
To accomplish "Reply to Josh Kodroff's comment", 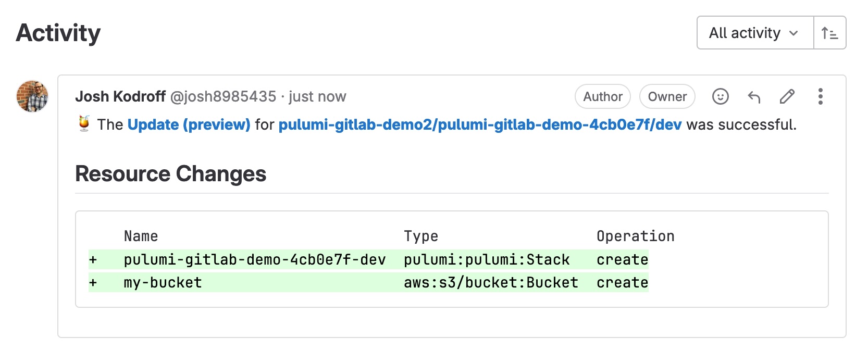I will click(754, 96).
